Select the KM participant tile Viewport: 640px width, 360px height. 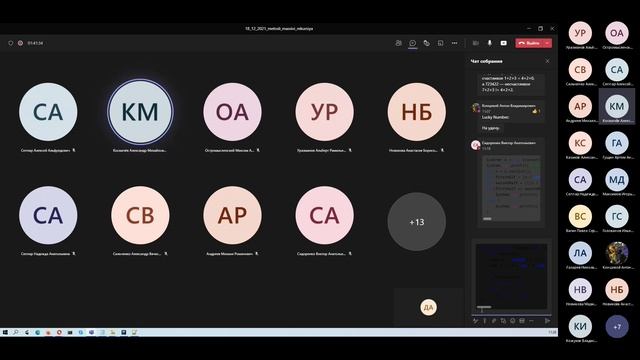click(x=140, y=112)
